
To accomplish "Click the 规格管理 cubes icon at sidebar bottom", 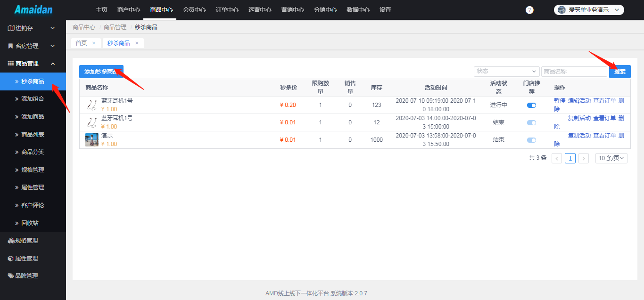I will click(11, 241).
